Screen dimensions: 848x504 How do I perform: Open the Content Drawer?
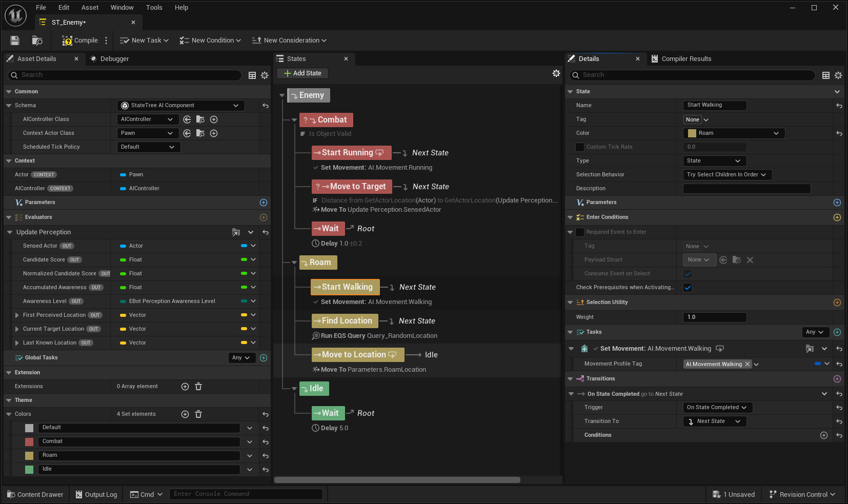[35, 494]
